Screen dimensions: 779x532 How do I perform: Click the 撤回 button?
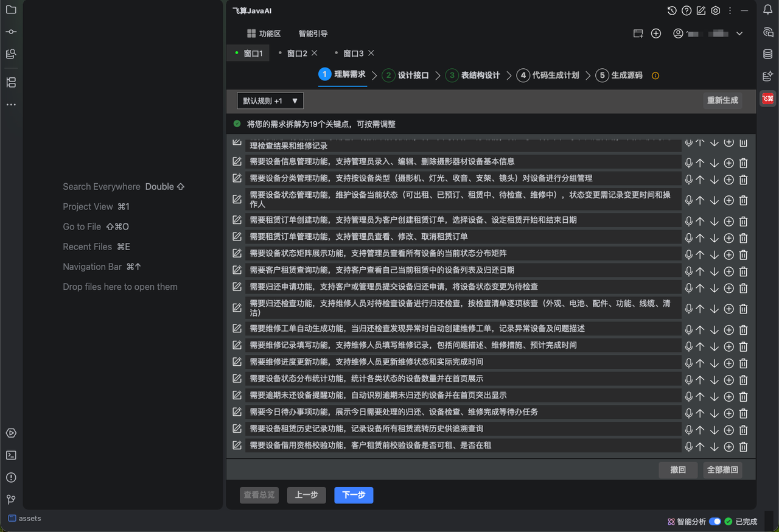(x=678, y=470)
